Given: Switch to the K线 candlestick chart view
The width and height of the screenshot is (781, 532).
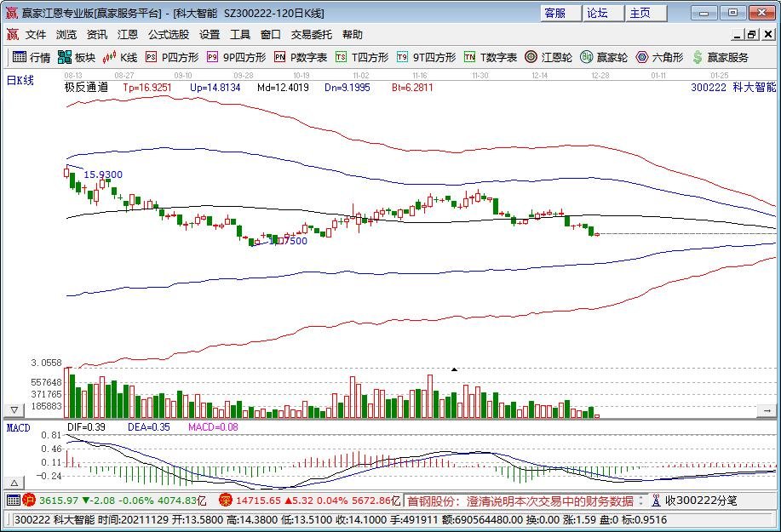Looking at the screenshot, I should click(x=120, y=58).
